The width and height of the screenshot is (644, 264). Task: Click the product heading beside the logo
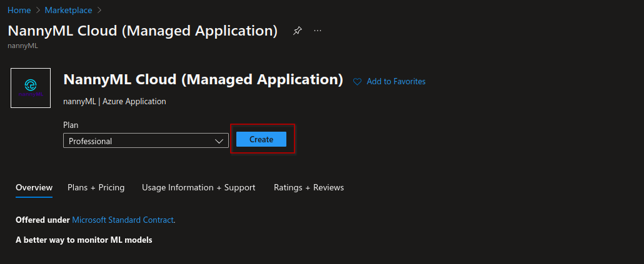click(x=203, y=80)
